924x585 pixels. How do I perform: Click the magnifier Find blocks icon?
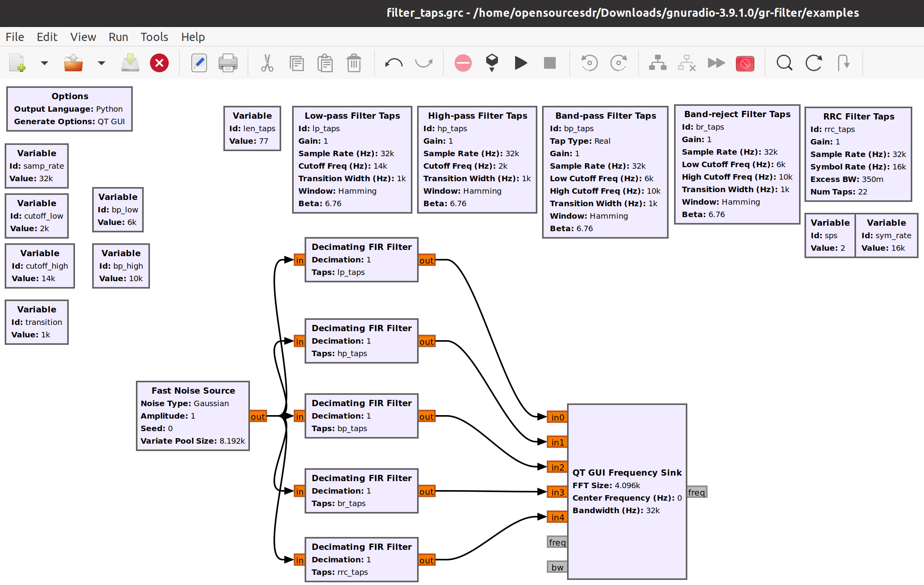[x=784, y=63]
